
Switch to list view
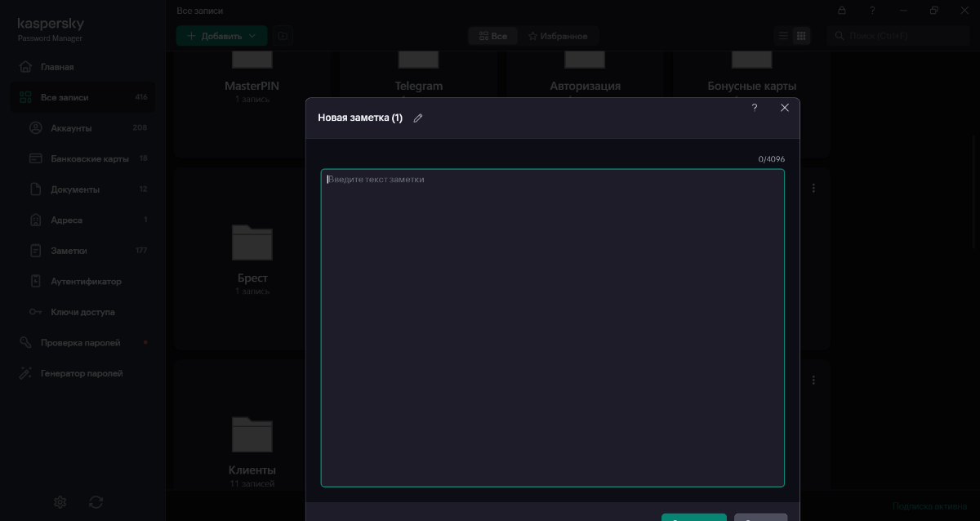(x=783, y=36)
